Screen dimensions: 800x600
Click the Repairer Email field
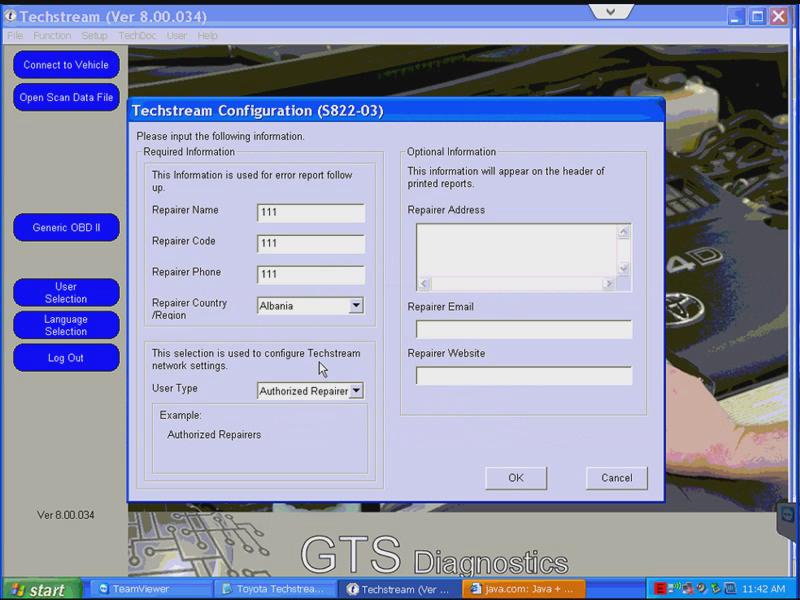[524, 329]
